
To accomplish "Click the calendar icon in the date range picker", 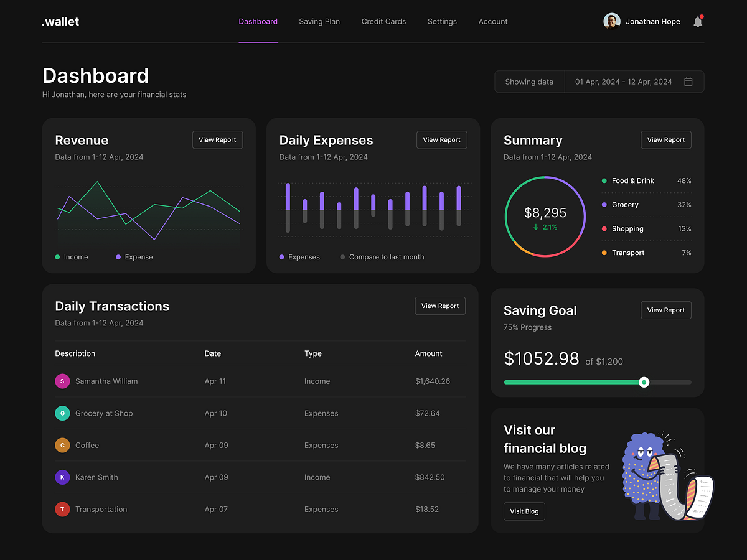I will click(x=688, y=82).
